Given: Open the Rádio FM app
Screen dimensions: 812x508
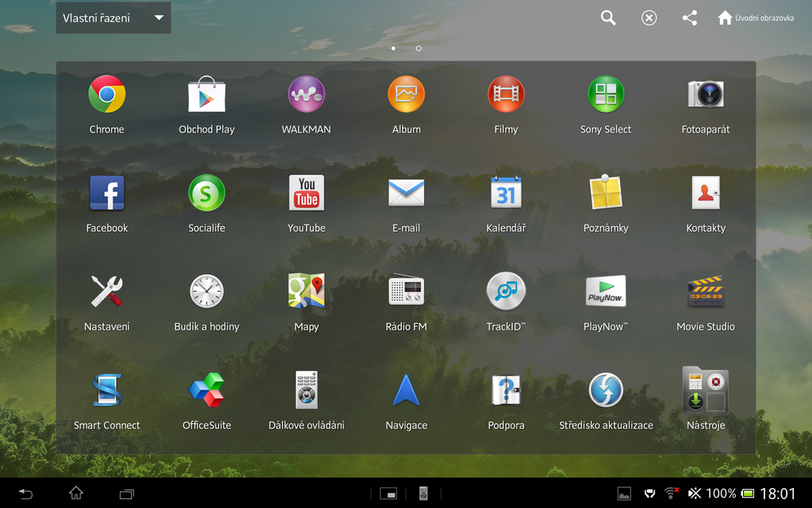Looking at the screenshot, I should pyautogui.click(x=406, y=291).
